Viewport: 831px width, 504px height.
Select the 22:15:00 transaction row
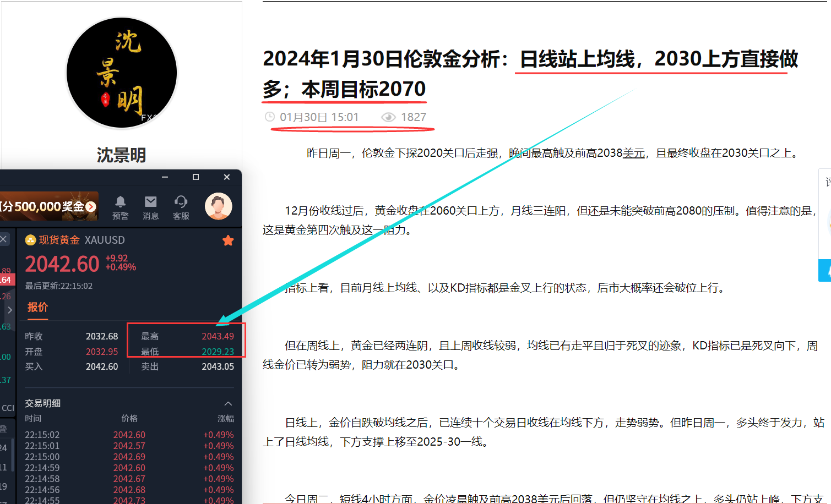click(x=129, y=457)
